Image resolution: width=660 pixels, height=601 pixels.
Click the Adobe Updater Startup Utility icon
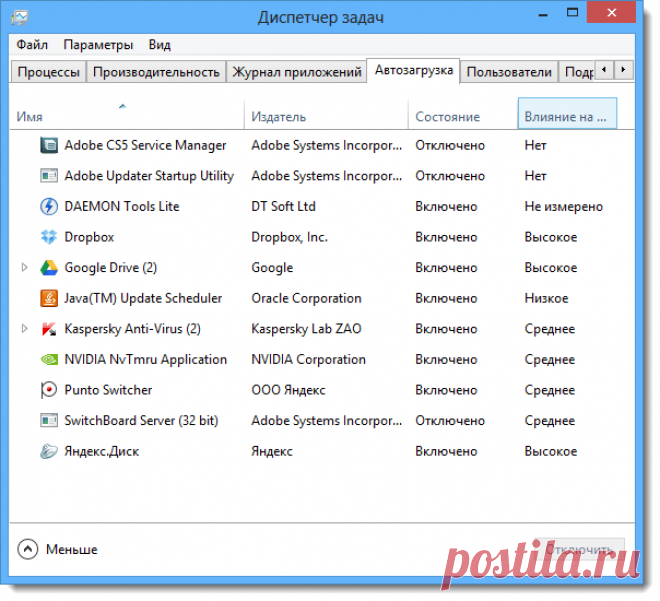[49, 176]
